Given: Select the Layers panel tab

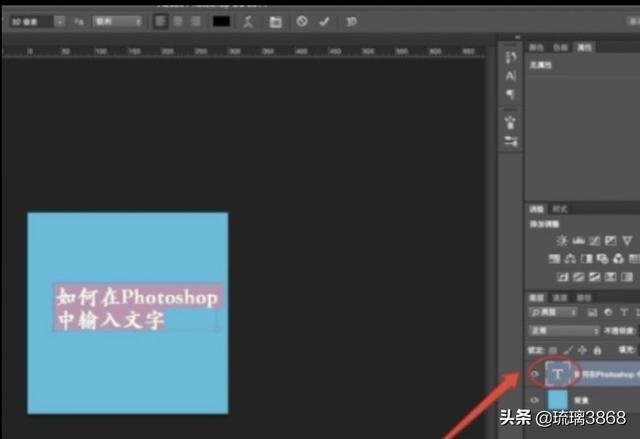Looking at the screenshot, I should [x=536, y=298].
